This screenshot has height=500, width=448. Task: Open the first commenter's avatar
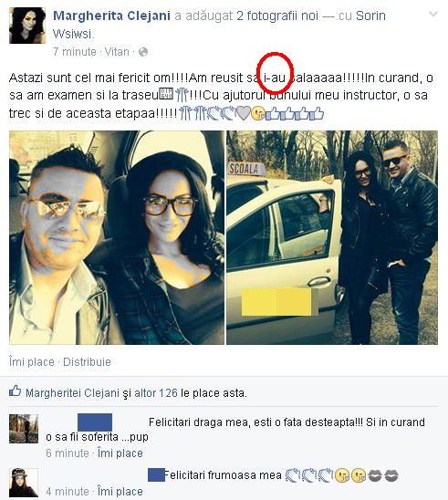point(24,429)
